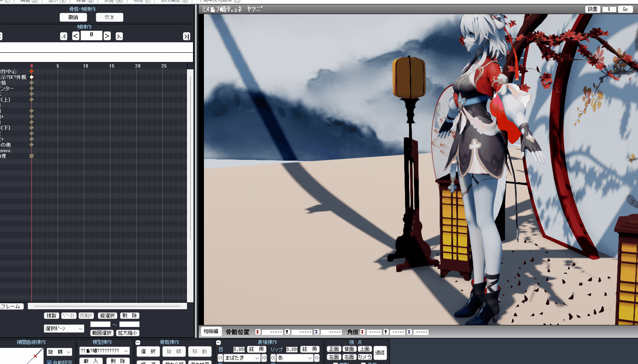Image resolution: width=638 pixels, height=364 pixels.
Task: Switch to 上面 top view
Action: coord(365,349)
